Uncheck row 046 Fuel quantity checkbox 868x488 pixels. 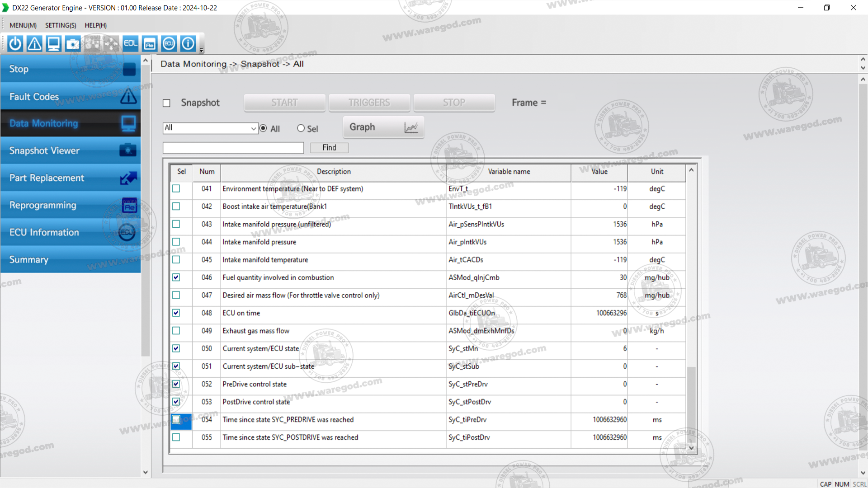176,277
